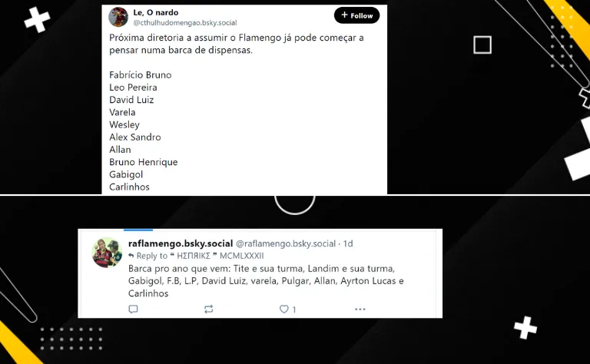590x364 pixels.
Task: Open the three-dot more options menu
Action: point(360,309)
